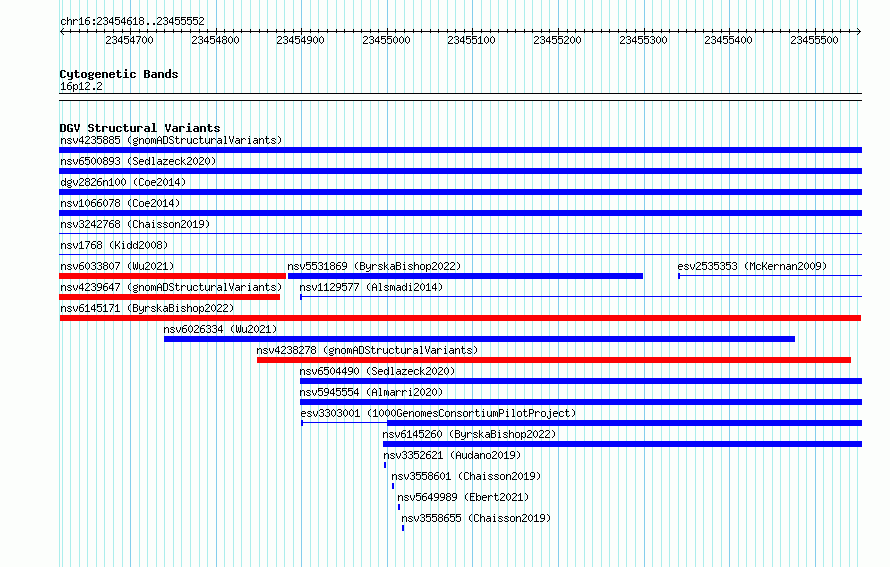Click nsv3352621 (Audano2019) label
This screenshot has width=890, height=567.
point(452,455)
